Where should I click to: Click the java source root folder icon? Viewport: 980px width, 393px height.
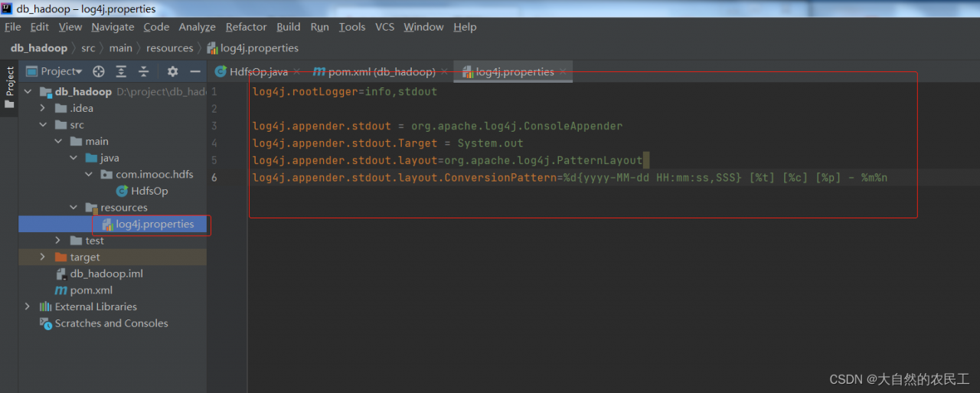pos(91,158)
